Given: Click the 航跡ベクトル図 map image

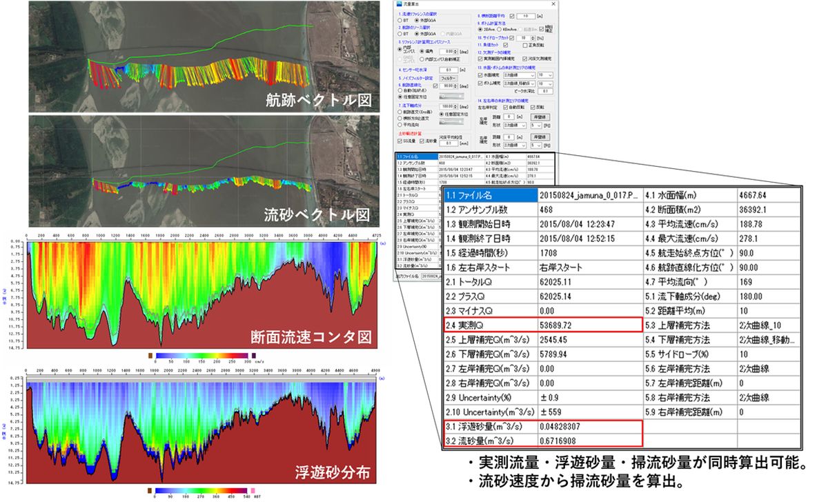Looking at the screenshot, I should click(x=204, y=57).
